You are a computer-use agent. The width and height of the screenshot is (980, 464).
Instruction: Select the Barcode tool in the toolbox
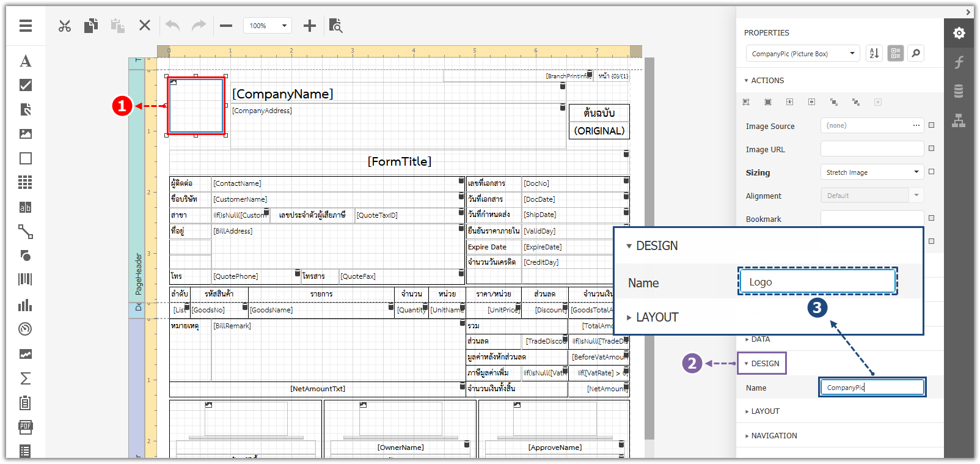coord(25,279)
